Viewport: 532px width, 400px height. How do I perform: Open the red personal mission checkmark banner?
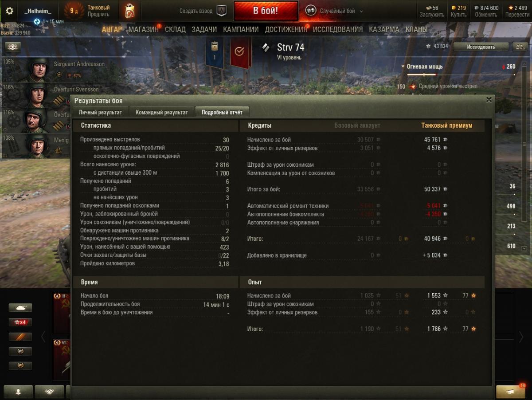tap(239, 51)
